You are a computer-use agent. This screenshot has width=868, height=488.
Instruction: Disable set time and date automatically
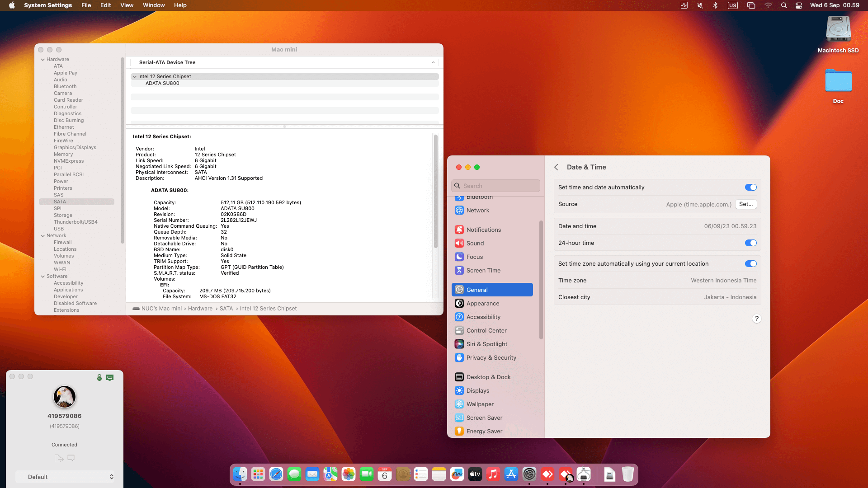(x=750, y=188)
